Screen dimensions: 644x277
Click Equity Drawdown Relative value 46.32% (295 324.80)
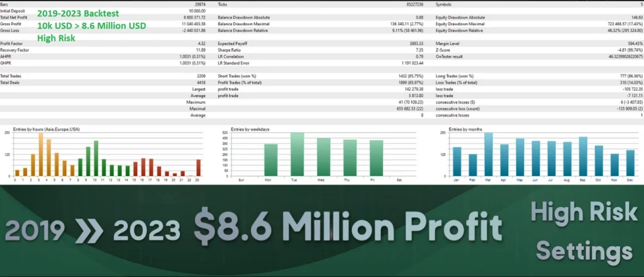pos(626,31)
